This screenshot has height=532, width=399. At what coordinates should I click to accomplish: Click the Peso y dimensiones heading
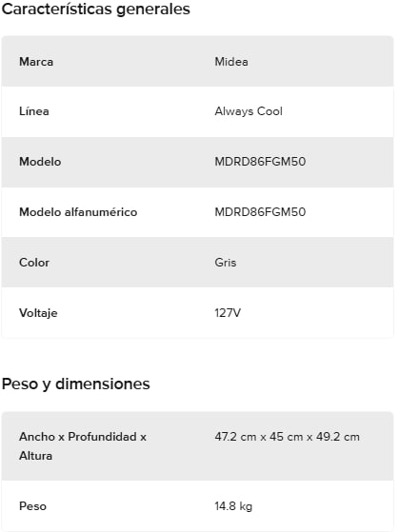point(76,384)
